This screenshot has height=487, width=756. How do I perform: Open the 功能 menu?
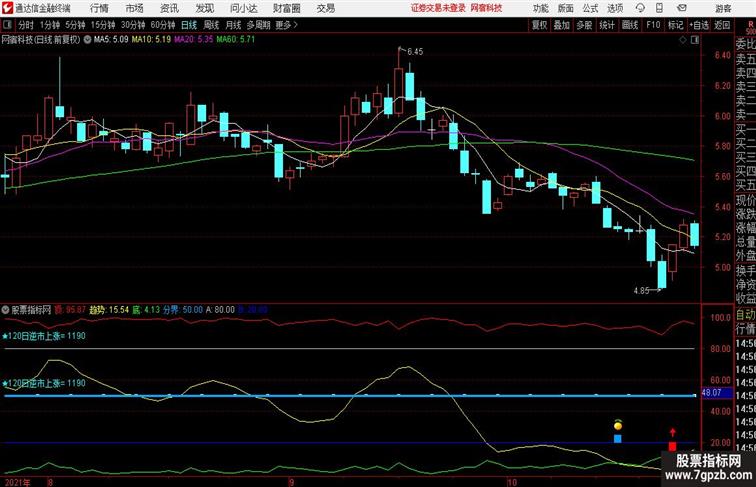540,8
